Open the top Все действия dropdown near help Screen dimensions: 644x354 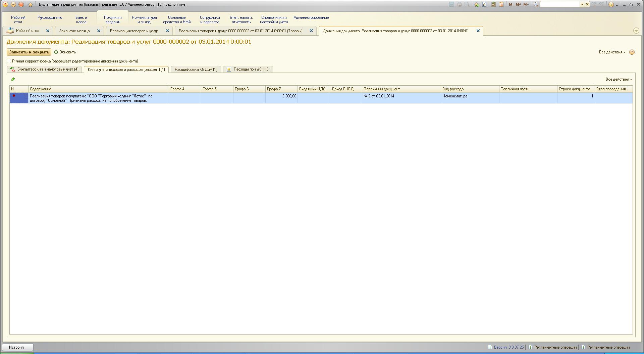click(612, 52)
